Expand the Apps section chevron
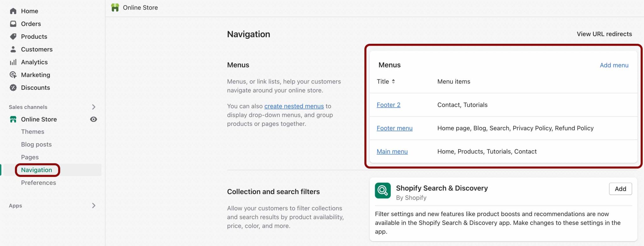The width and height of the screenshot is (644, 246). coord(94,206)
